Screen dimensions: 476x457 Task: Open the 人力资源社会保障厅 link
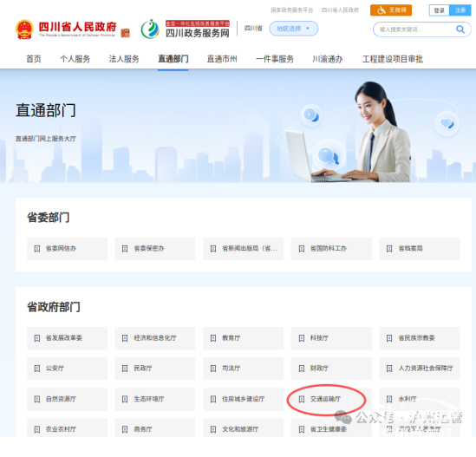(420, 369)
